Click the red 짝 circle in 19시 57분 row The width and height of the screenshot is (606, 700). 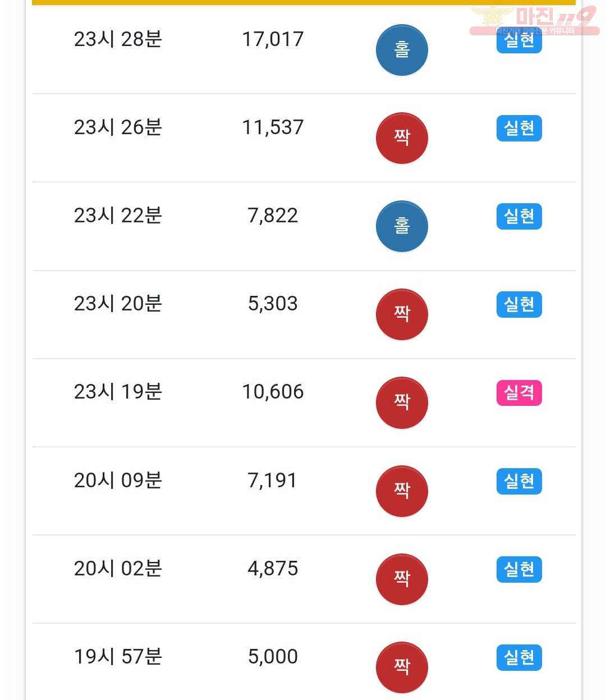(402, 667)
